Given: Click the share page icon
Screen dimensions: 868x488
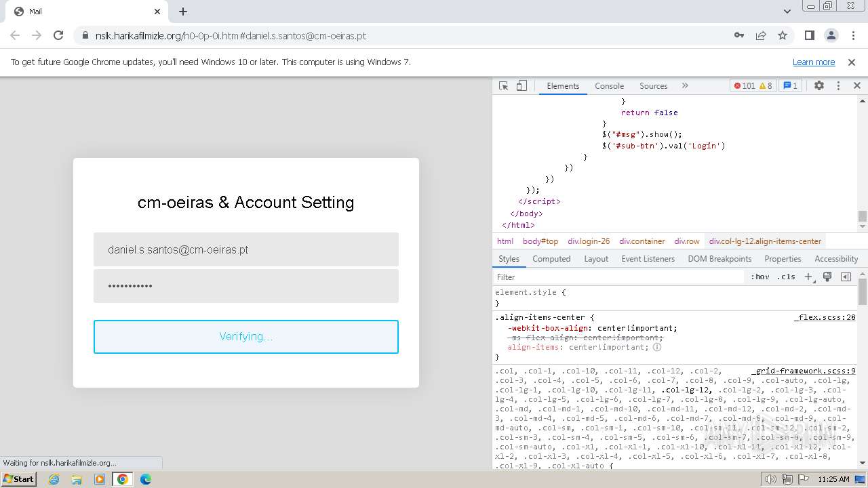Looking at the screenshot, I should click(761, 35).
